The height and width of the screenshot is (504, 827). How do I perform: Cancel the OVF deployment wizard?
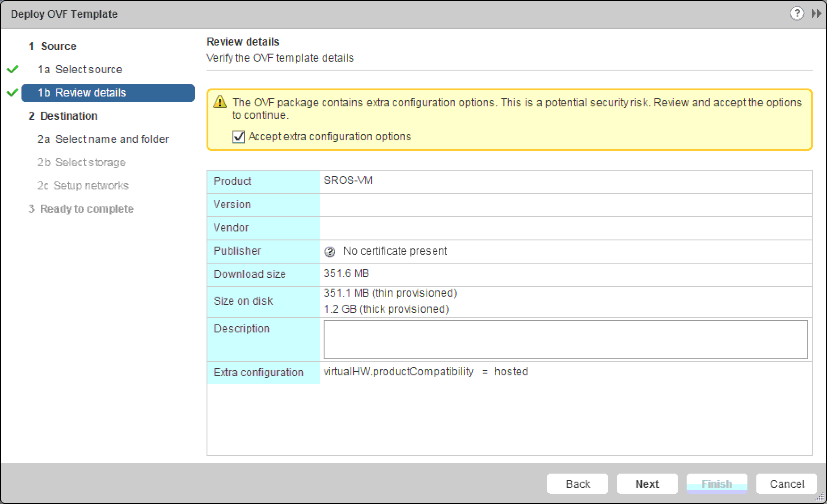(786, 484)
